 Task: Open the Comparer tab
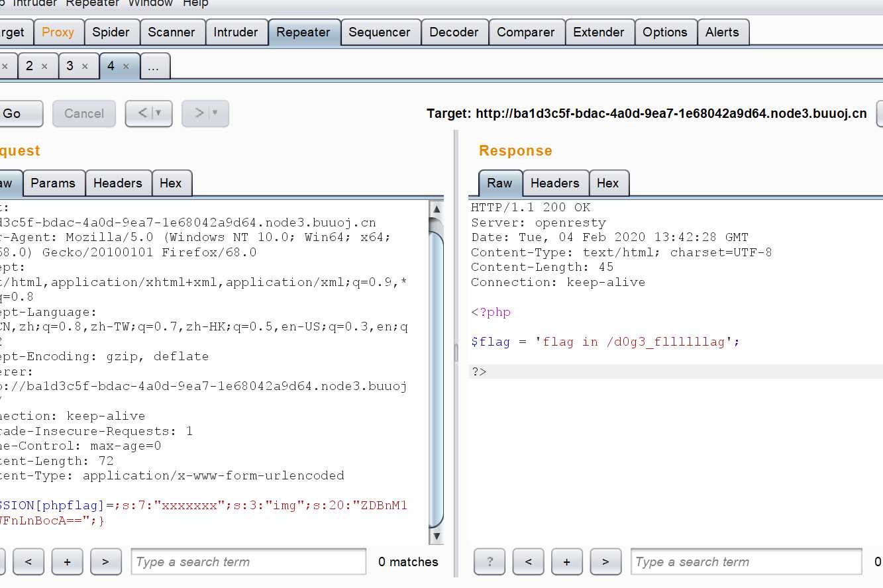tap(526, 32)
